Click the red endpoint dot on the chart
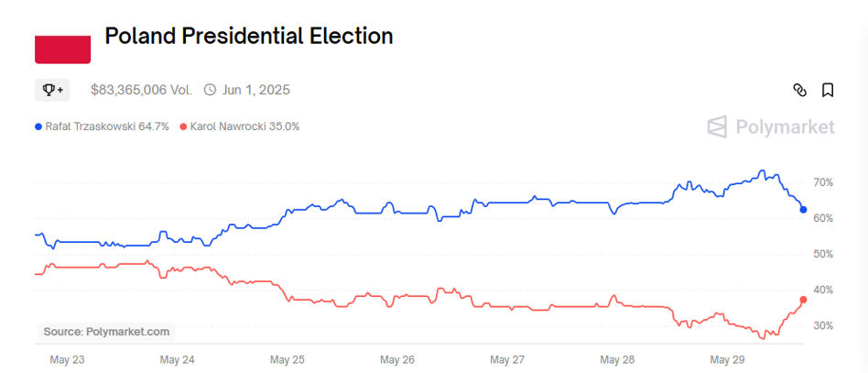 coord(803,300)
